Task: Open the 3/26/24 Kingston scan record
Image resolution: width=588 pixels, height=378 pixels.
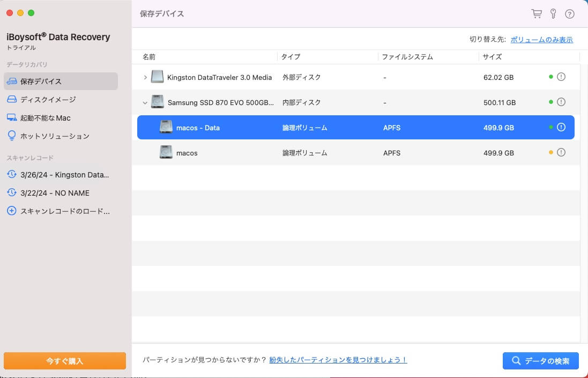Action: (59, 175)
